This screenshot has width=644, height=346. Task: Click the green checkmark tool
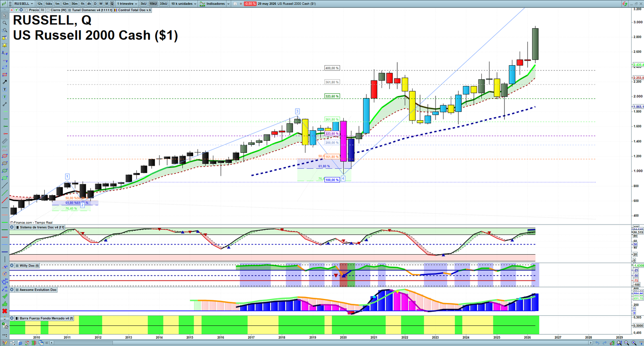click(x=5, y=296)
